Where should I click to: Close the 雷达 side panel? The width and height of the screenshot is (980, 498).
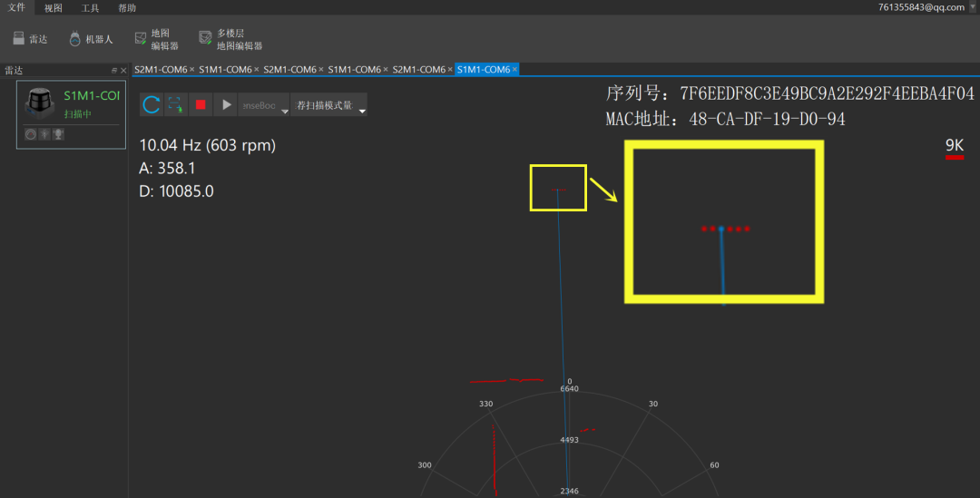click(x=123, y=71)
